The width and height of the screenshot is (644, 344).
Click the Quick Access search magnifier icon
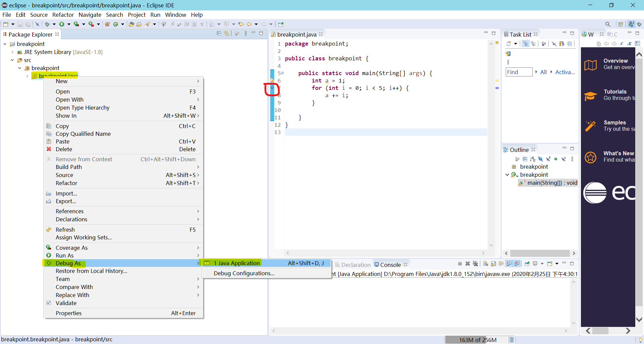608,24
